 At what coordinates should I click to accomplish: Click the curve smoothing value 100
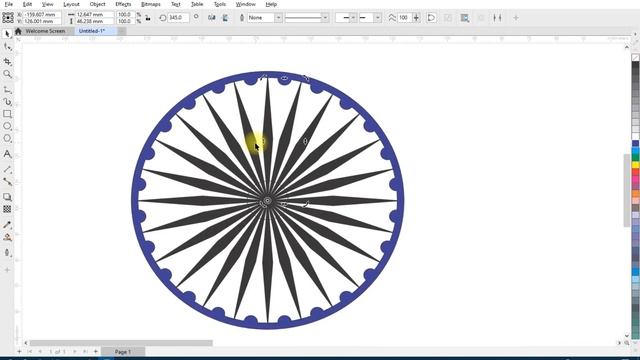click(x=404, y=18)
